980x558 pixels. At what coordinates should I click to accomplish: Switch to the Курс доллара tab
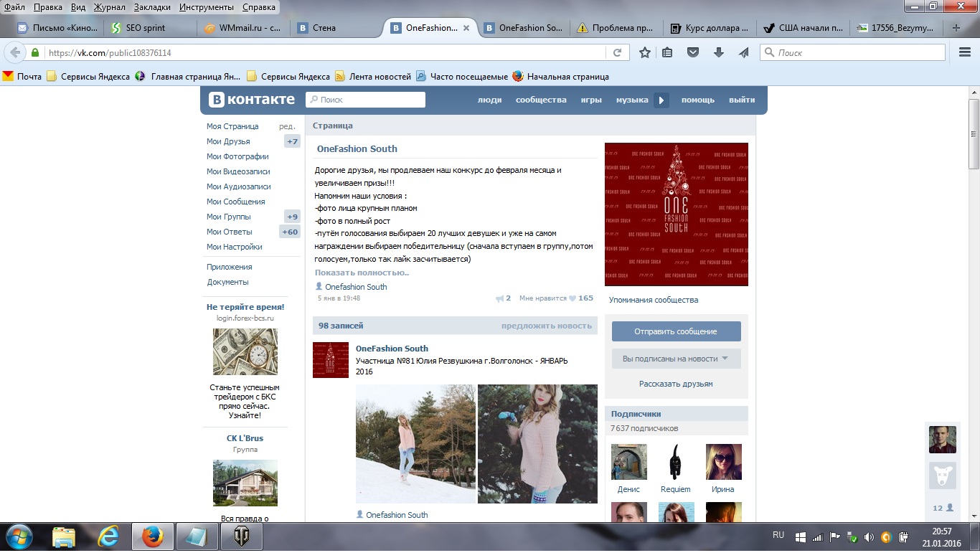[x=710, y=28]
